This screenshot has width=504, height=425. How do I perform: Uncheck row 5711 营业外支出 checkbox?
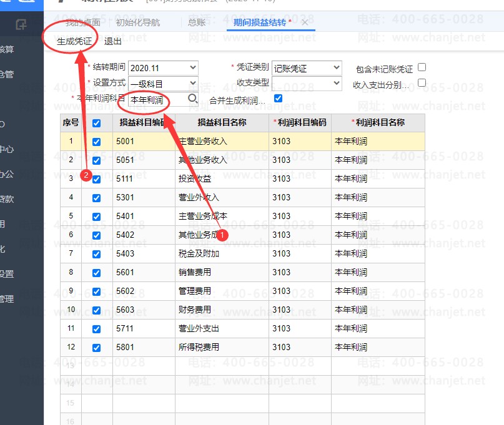[x=96, y=329]
